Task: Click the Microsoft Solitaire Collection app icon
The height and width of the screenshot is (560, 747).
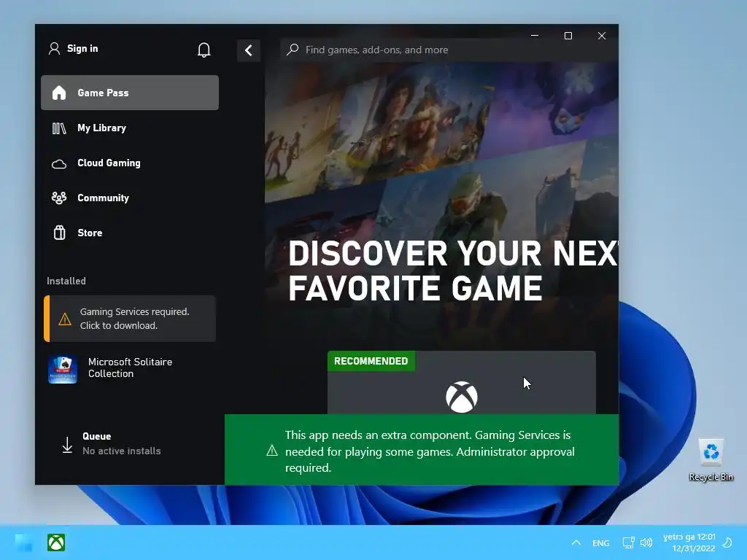Action: click(x=63, y=368)
